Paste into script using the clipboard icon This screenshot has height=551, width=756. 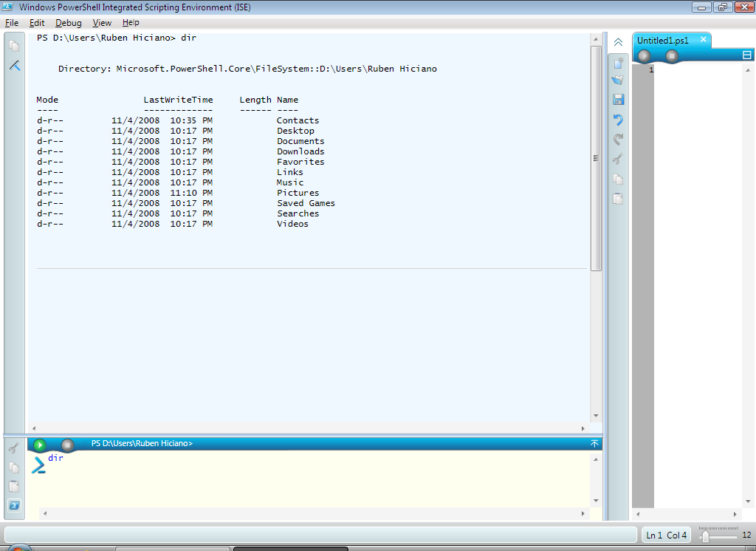(x=618, y=198)
